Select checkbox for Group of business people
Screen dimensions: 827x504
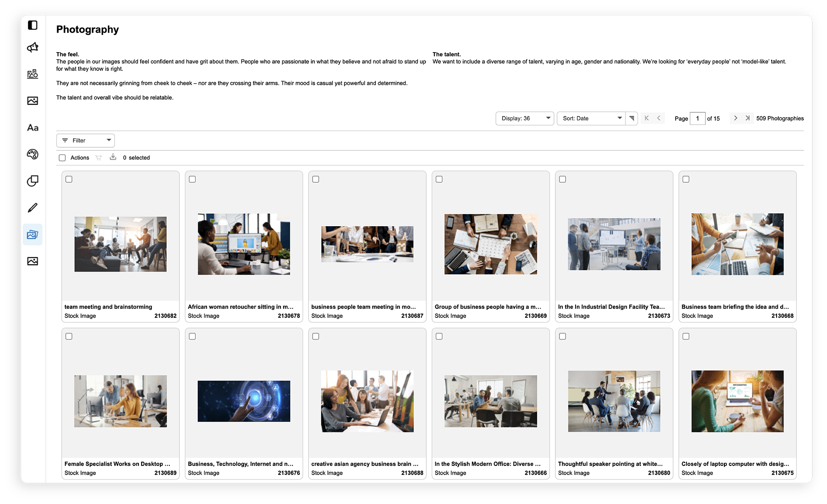coord(439,179)
